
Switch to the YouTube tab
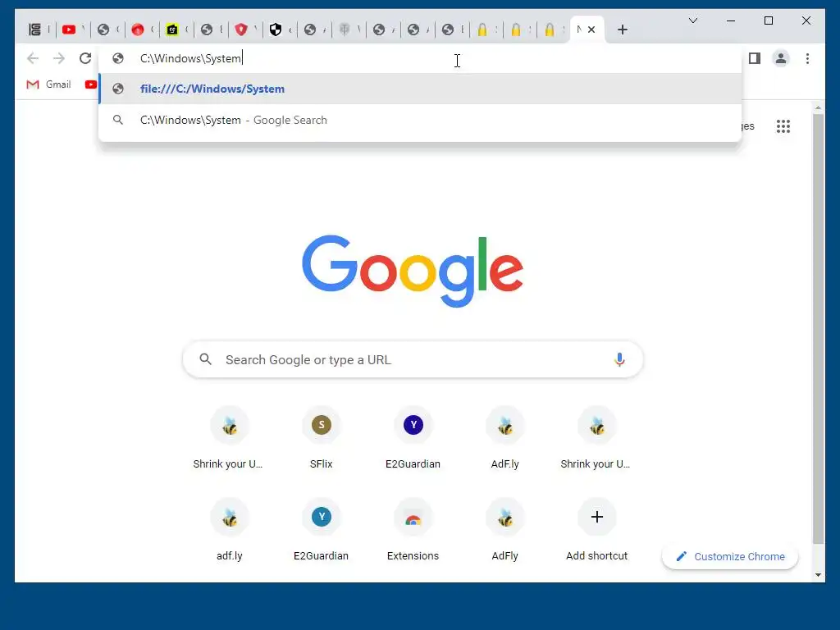tap(69, 30)
